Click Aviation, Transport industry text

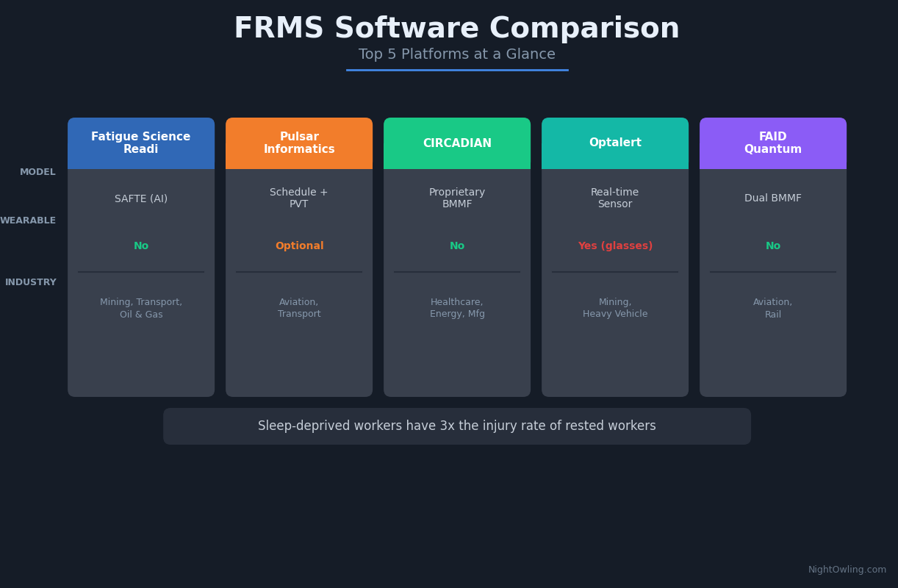pyautogui.click(x=299, y=308)
